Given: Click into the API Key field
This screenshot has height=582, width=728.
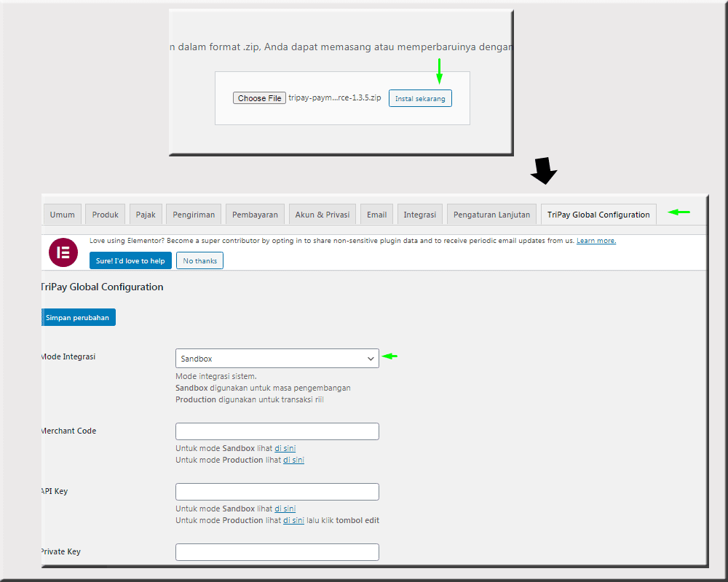Looking at the screenshot, I should [277, 492].
